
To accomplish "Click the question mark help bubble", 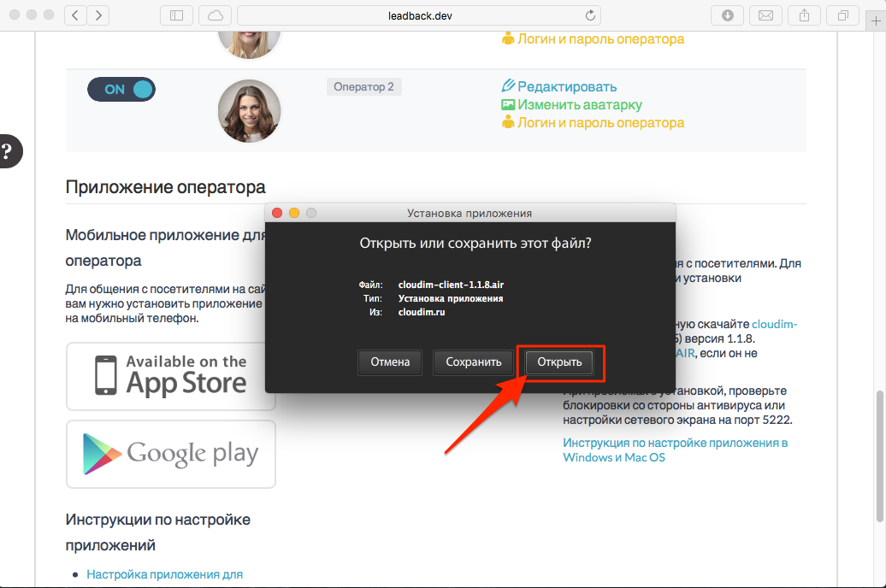I will pos(9,151).
